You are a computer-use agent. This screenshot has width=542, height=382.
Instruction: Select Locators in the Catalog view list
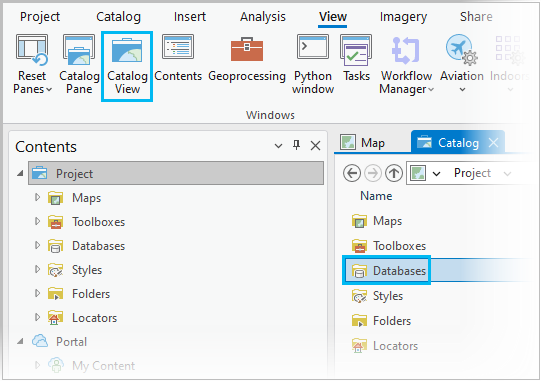pos(384,346)
